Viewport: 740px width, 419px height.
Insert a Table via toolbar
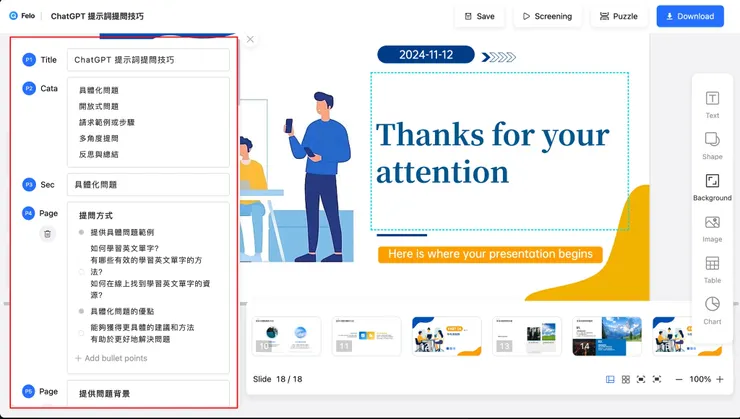712,270
